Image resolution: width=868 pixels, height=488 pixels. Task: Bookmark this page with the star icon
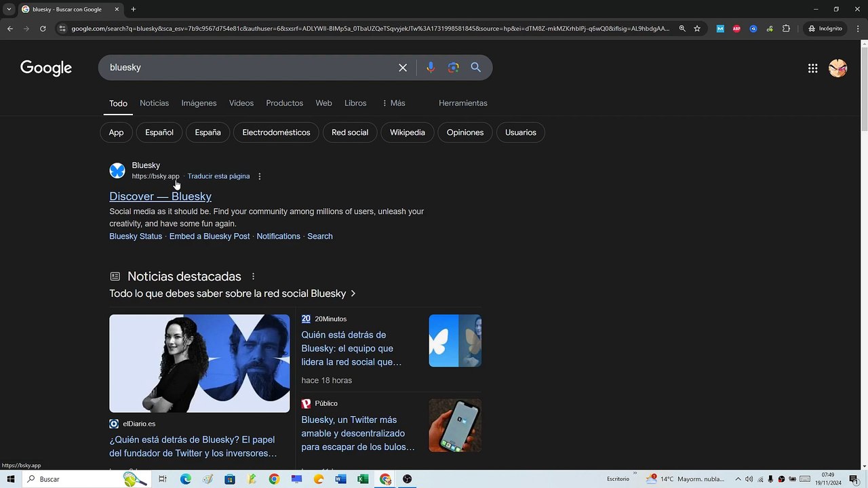click(x=697, y=28)
